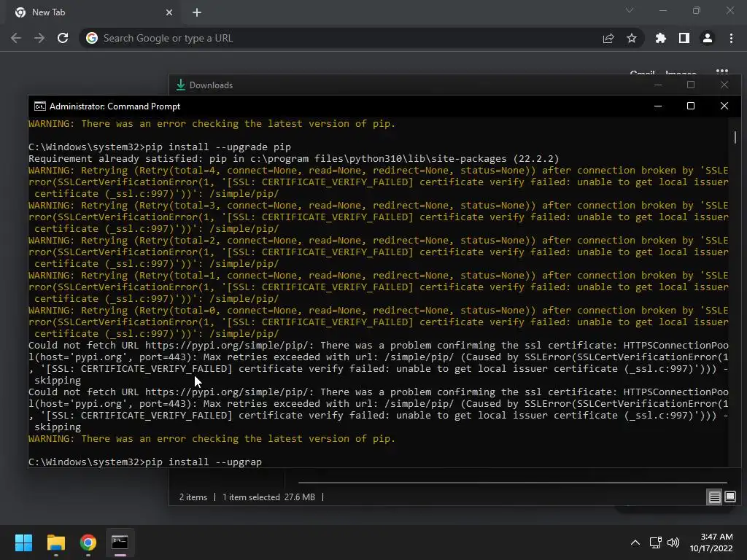Open a new Chrome tab with plus
747x560 pixels.
(197, 12)
